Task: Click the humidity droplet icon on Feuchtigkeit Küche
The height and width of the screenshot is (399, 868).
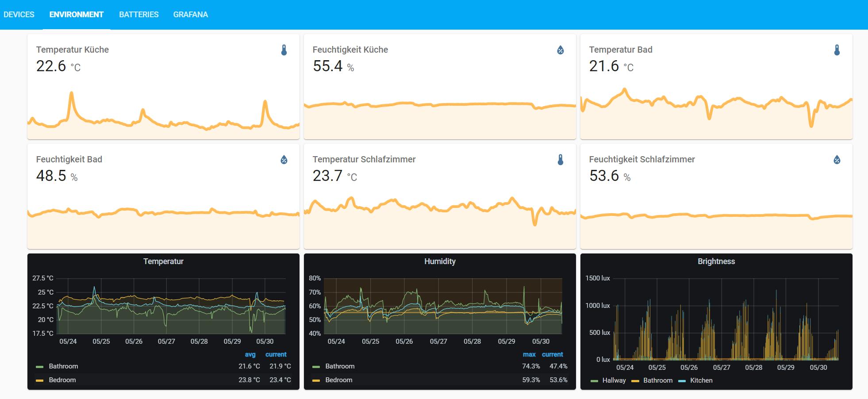Action: 560,50
